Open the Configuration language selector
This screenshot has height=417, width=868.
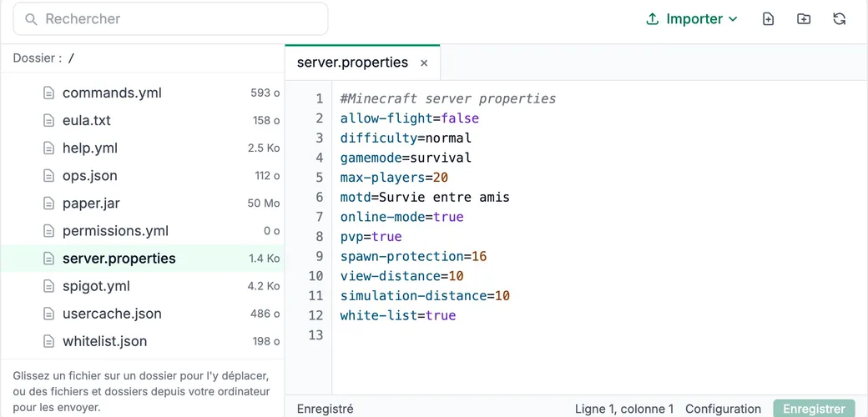coord(723,409)
